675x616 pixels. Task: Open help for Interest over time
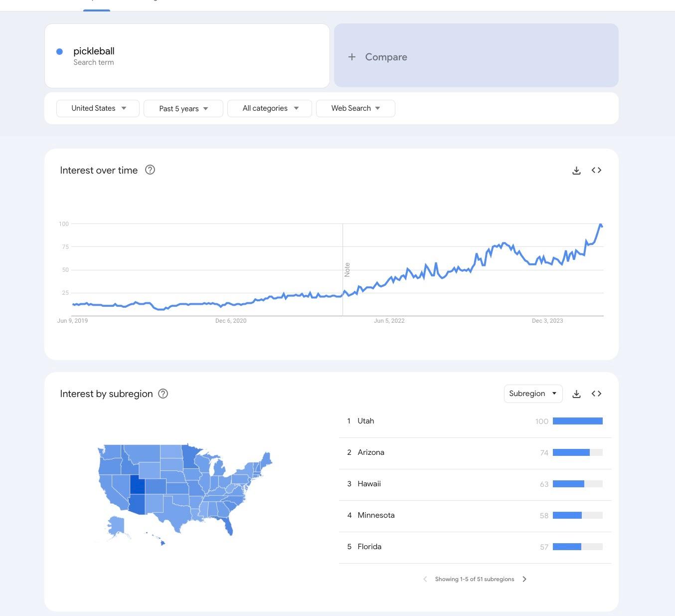pyautogui.click(x=150, y=170)
